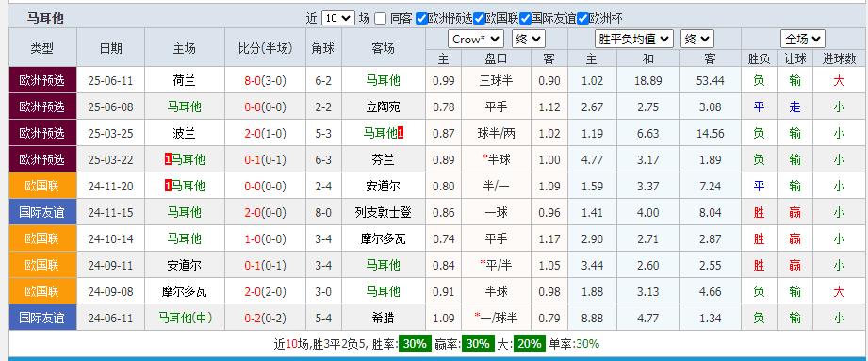
Task: Click the corner count 8-0 cell
Action: (323, 213)
